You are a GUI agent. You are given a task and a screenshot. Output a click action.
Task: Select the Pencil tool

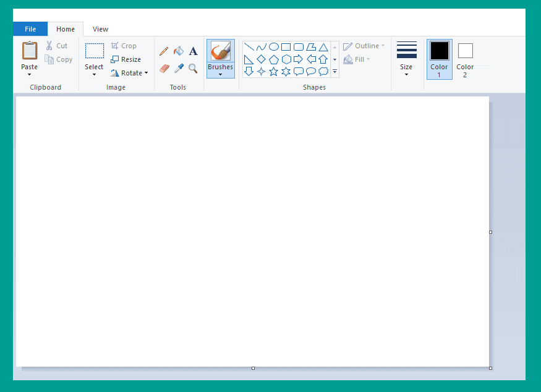(x=164, y=51)
